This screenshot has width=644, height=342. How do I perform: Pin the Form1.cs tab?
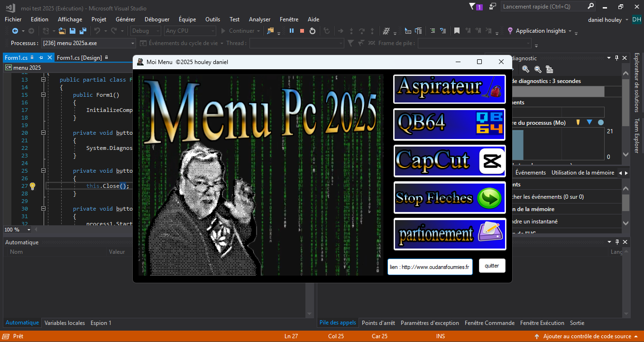point(41,57)
